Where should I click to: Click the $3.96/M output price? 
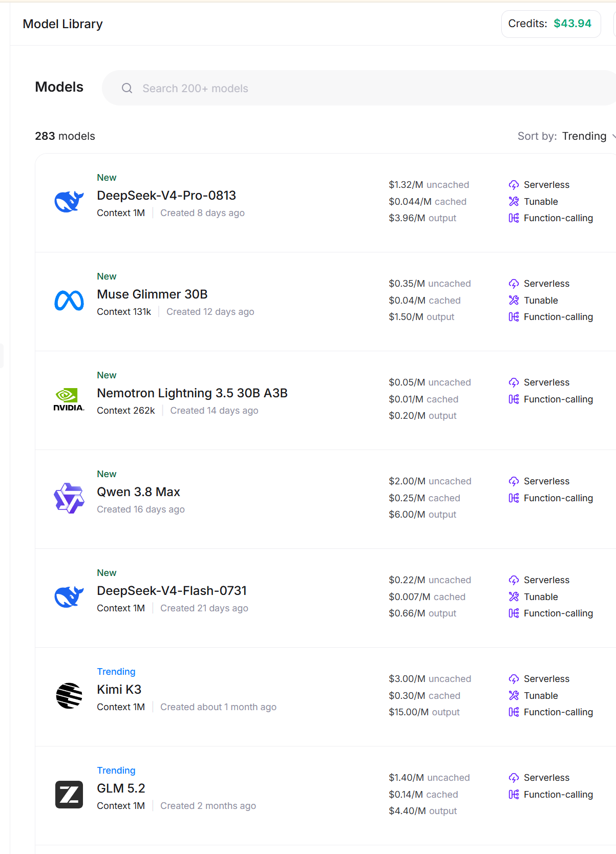pyautogui.click(x=422, y=218)
